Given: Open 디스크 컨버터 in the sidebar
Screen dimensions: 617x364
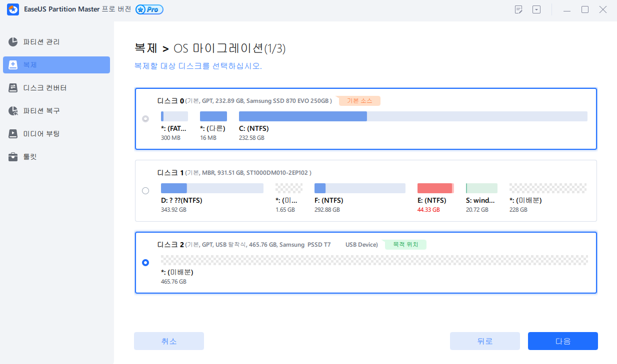Looking at the screenshot, I should click(56, 88).
